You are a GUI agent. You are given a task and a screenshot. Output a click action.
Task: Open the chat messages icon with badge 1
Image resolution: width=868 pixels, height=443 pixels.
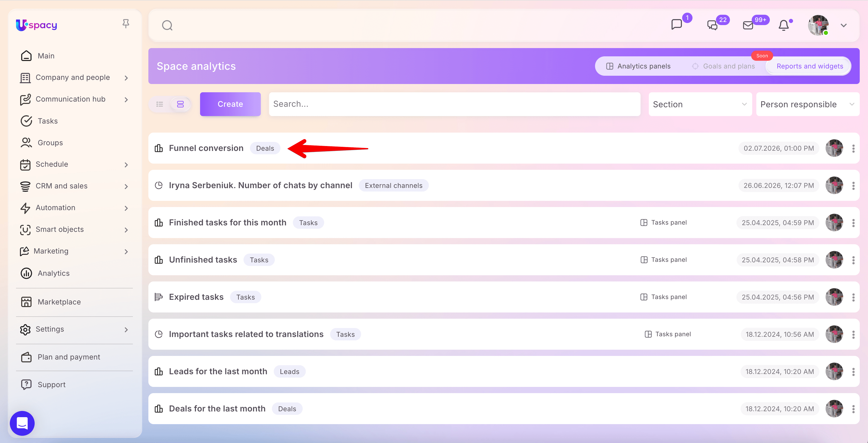pyautogui.click(x=676, y=25)
